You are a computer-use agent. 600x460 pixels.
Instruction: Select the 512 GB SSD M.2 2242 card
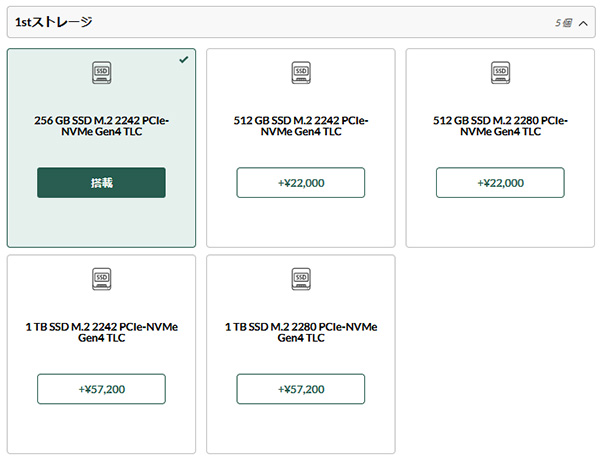tap(301, 148)
